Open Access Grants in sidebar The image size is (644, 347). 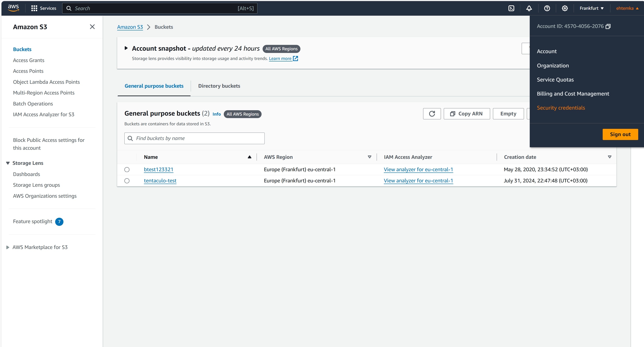(x=29, y=60)
